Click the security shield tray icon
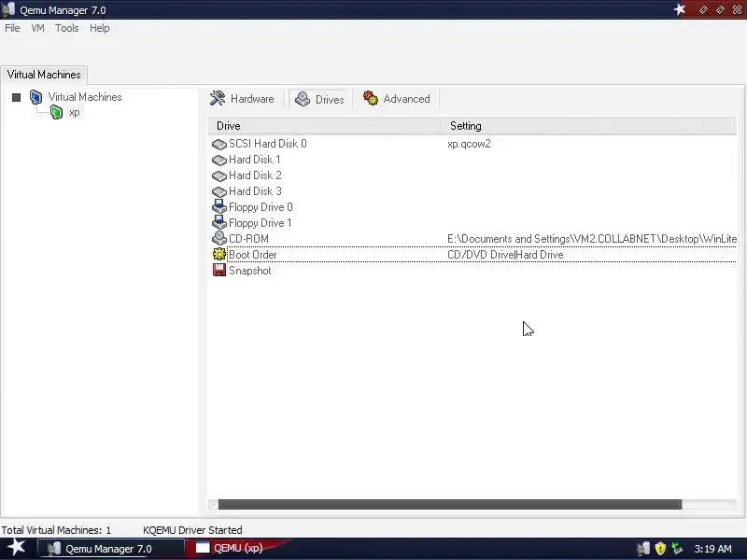 point(660,549)
